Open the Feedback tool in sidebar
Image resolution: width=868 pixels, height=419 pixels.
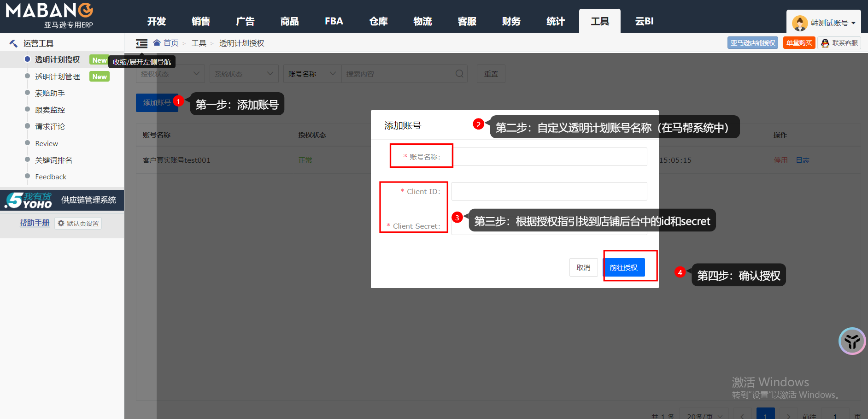tap(50, 177)
